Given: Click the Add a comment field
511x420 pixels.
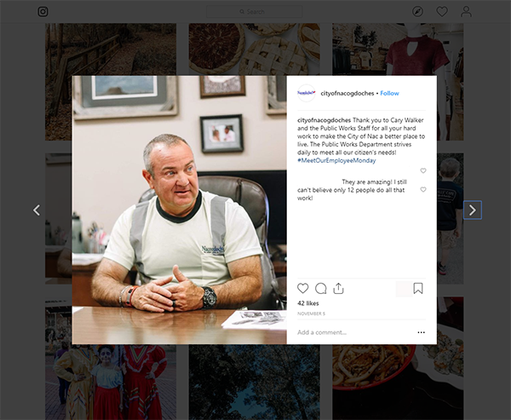Looking at the screenshot, I should click(x=355, y=332).
